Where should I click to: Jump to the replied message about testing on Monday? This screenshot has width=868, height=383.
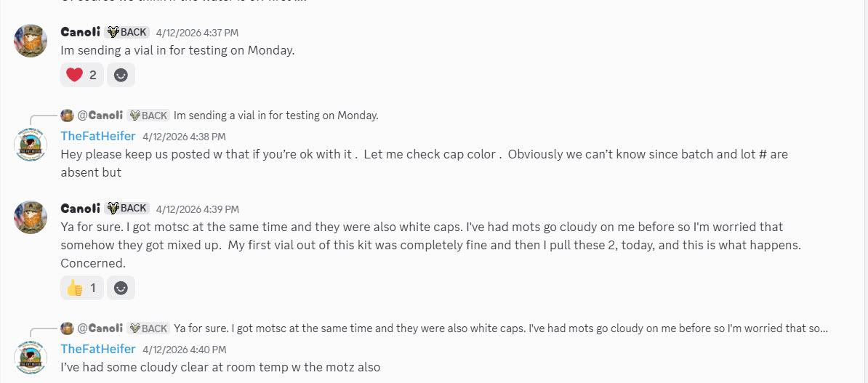[x=276, y=116]
